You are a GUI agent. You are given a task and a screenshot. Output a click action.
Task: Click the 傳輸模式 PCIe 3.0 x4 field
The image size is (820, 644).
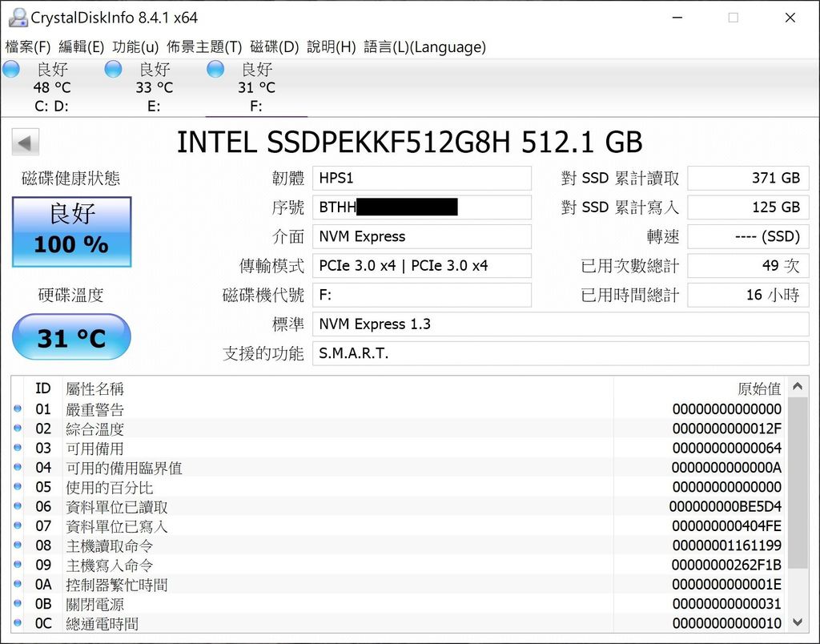pyautogui.click(x=422, y=265)
